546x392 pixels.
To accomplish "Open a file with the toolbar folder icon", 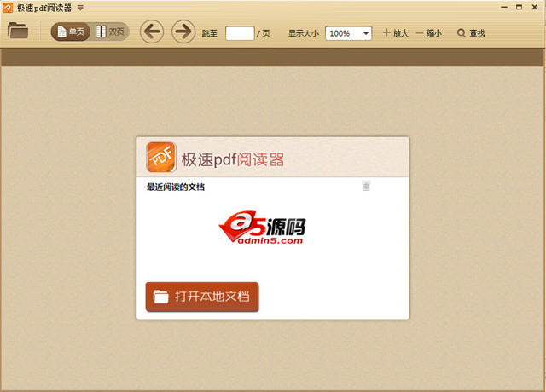I will (18, 31).
